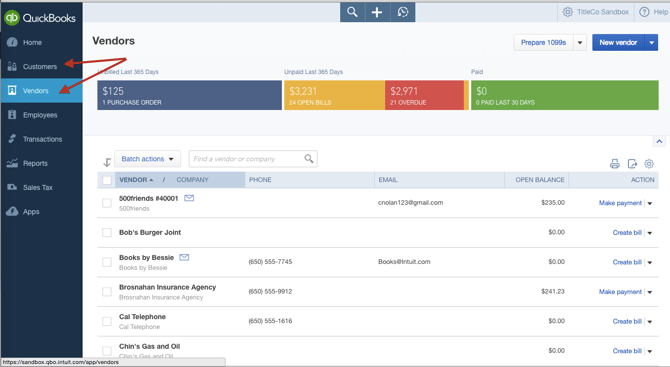Click the Help question mark icon
670x367 pixels.
[644, 12]
